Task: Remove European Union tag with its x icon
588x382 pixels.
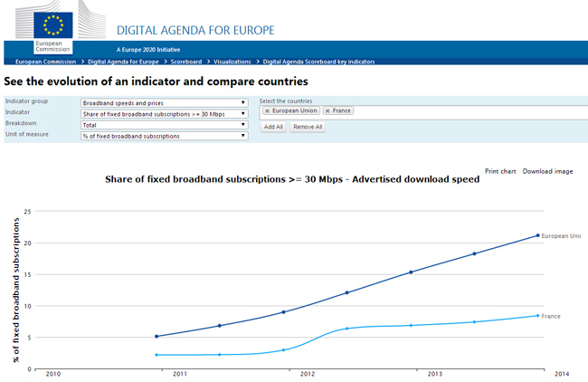Action: (267, 110)
